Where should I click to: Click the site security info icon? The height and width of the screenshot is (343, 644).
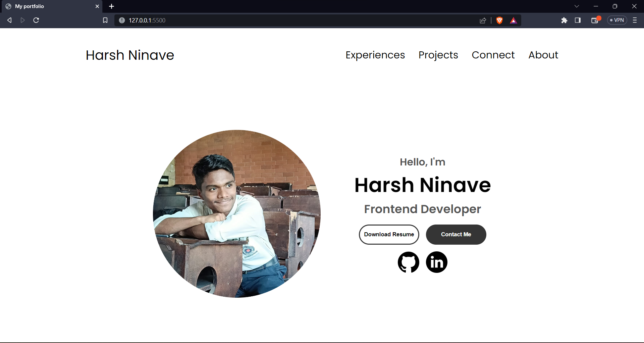122,20
